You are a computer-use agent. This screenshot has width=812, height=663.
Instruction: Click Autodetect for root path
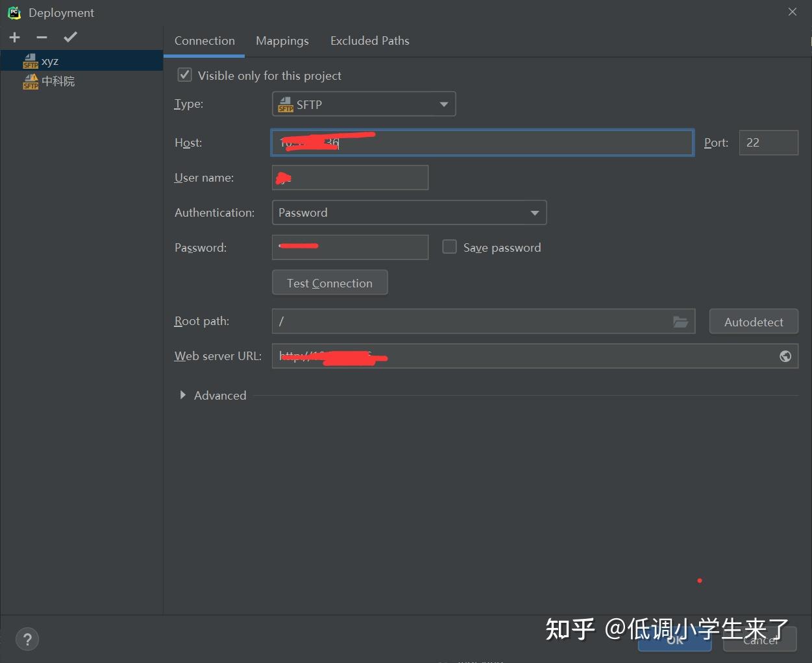click(x=753, y=321)
